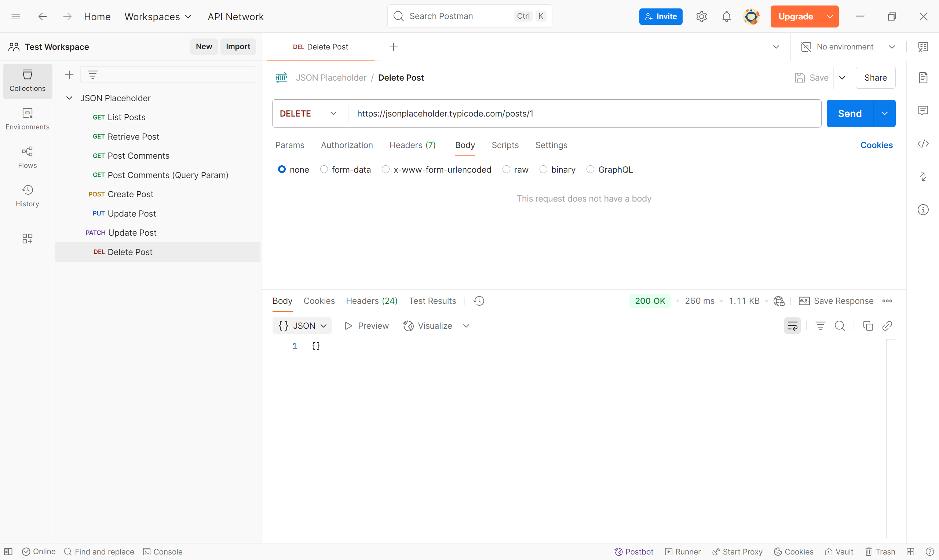Open the PATCH Update Post request

point(158,232)
